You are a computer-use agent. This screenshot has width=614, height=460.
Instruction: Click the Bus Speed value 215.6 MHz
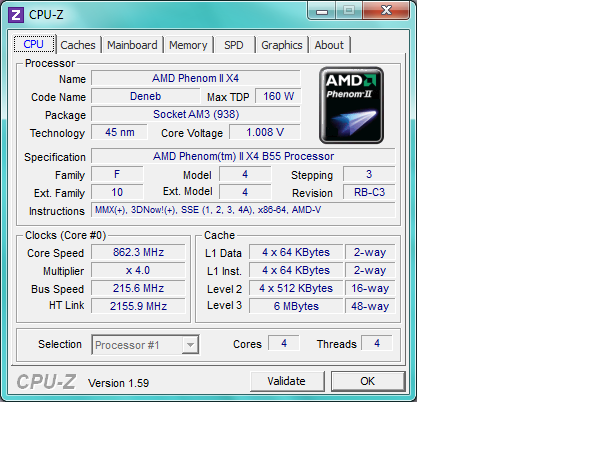click(138, 288)
